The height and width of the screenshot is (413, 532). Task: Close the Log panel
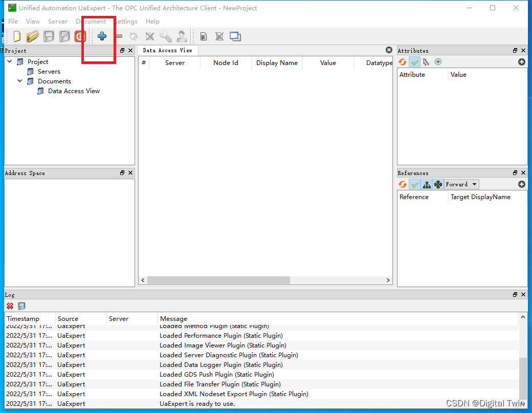(523, 295)
